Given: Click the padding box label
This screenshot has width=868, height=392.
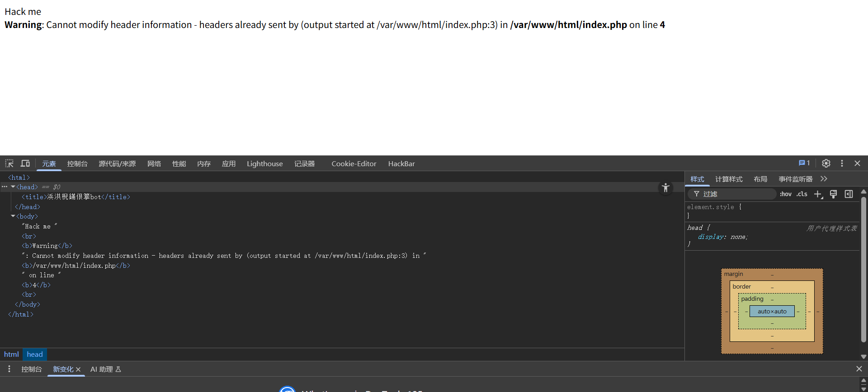Looking at the screenshot, I should (752, 299).
